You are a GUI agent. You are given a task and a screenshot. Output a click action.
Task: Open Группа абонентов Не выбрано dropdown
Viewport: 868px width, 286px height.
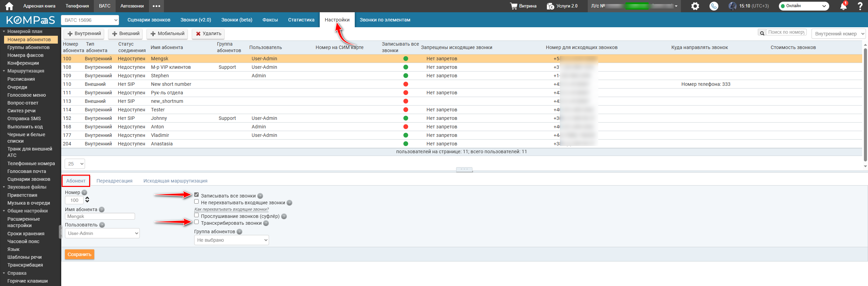(x=232, y=240)
